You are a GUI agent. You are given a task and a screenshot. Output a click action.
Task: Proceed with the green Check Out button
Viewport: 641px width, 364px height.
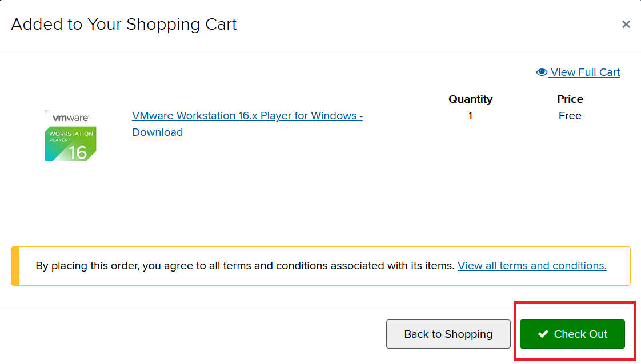[x=572, y=334]
